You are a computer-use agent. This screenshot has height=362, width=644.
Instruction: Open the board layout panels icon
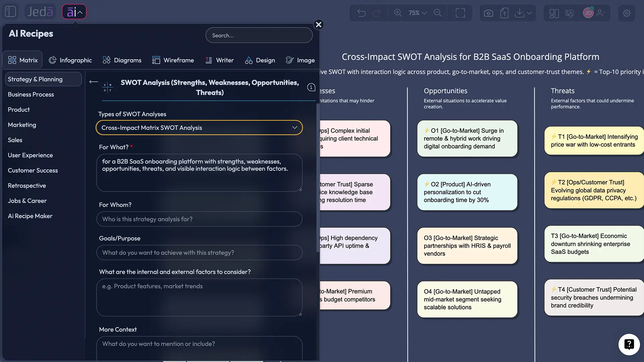(554, 13)
